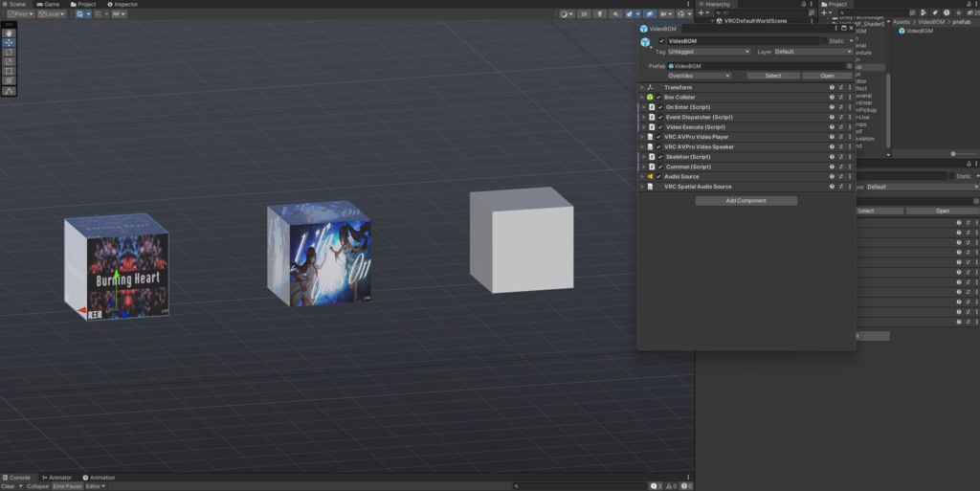Screen dimensions: 980x491
Task: Disable VRC AVPro Video Player checkbox
Action: click(x=658, y=137)
